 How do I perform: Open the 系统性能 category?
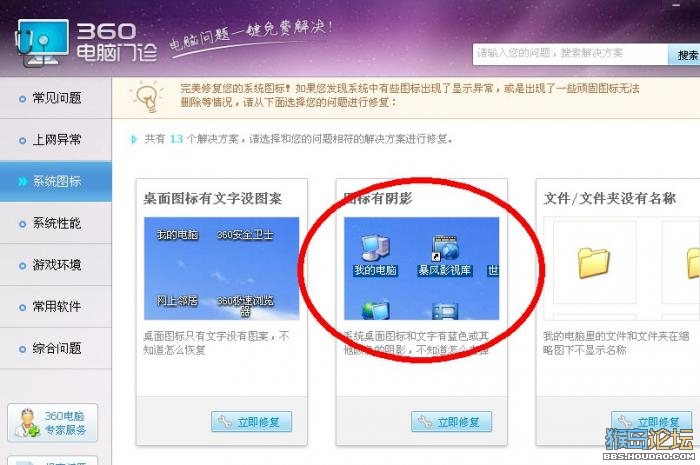pyautogui.click(x=55, y=223)
